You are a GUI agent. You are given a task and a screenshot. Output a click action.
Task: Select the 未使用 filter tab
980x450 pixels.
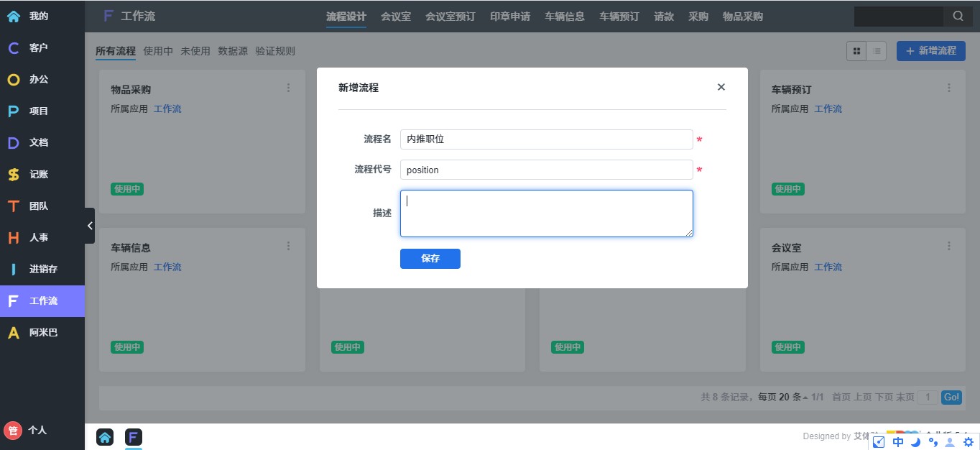[x=195, y=51]
